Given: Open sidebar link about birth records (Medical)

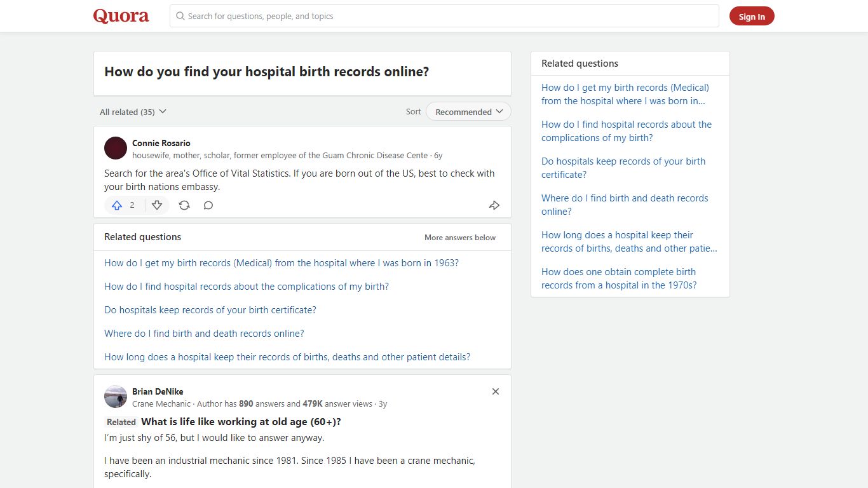Looking at the screenshot, I should click(x=625, y=94).
